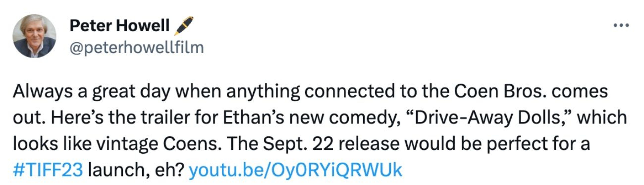Open the youtu.be trailer link
644x185 pixels.
295,170
